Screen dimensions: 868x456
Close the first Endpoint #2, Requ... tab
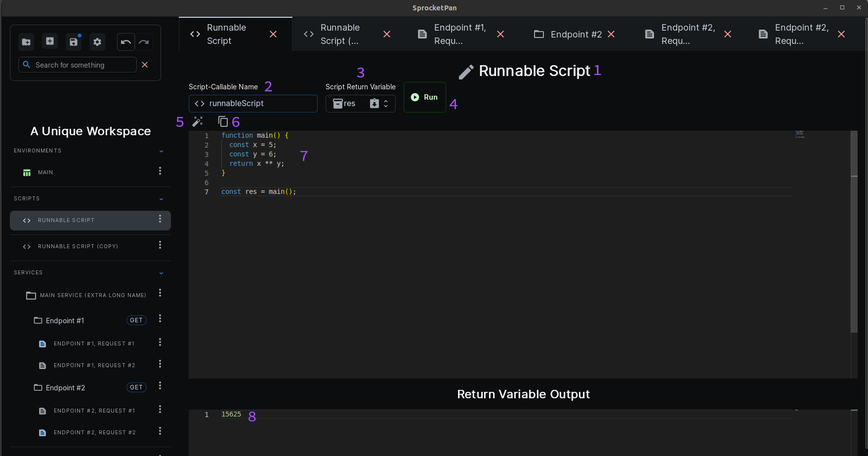coord(728,34)
